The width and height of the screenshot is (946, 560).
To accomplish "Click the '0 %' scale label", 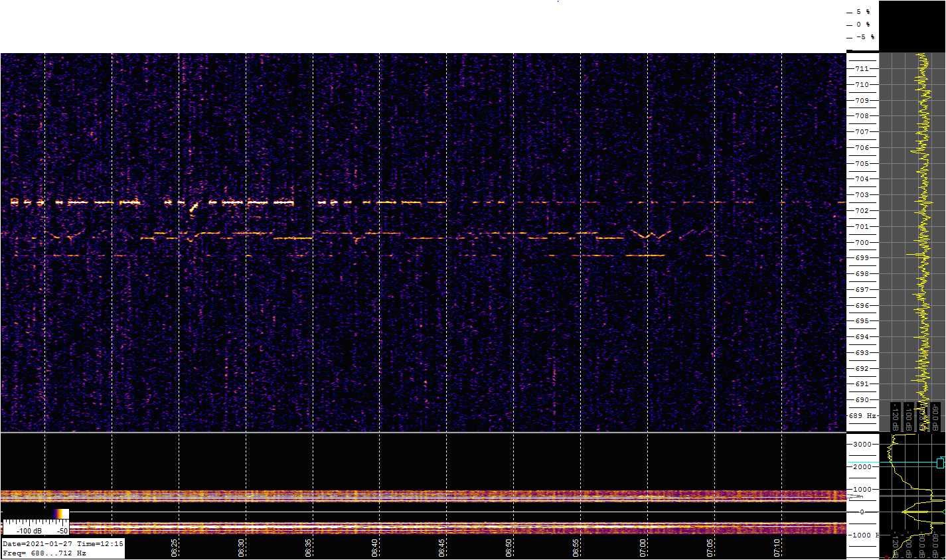I will 863,25.
